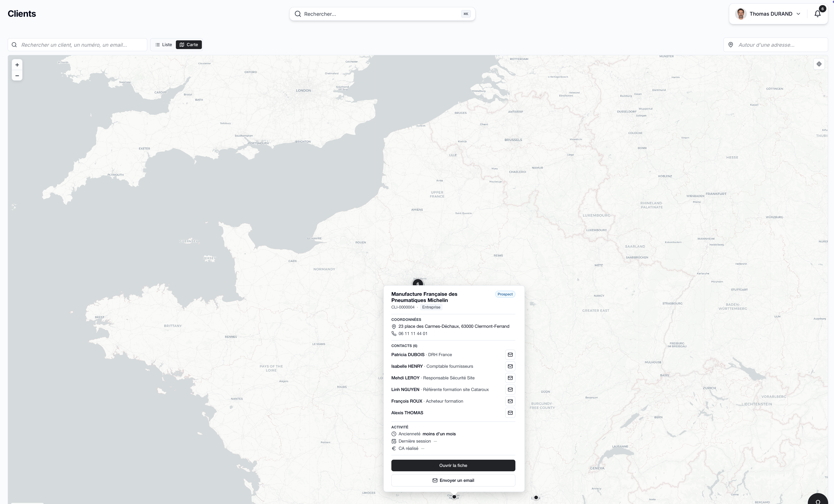This screenshot has height=504, width=834.
Task: Zoom in on the map
Action: click(x=17, y=65)
